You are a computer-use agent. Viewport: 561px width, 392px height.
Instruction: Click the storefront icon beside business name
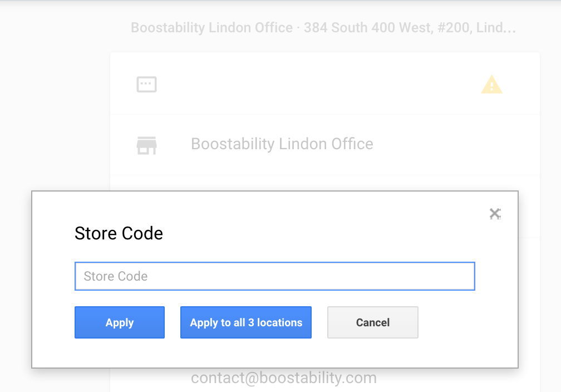tap(146, 145)
